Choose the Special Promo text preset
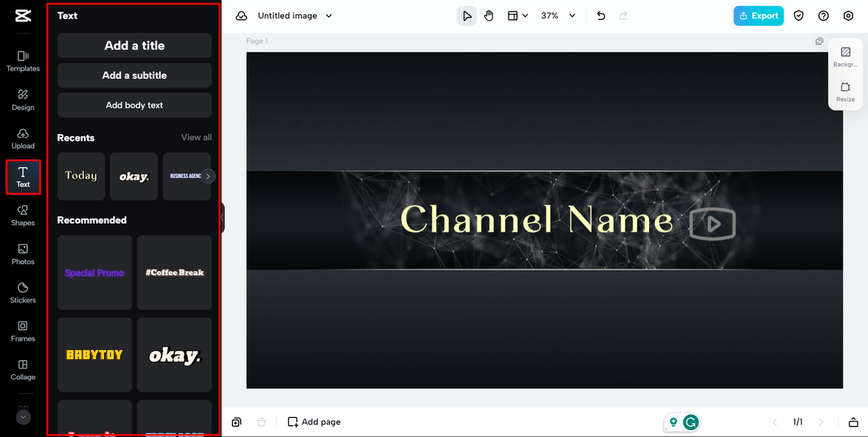 (x=95, y=273)
